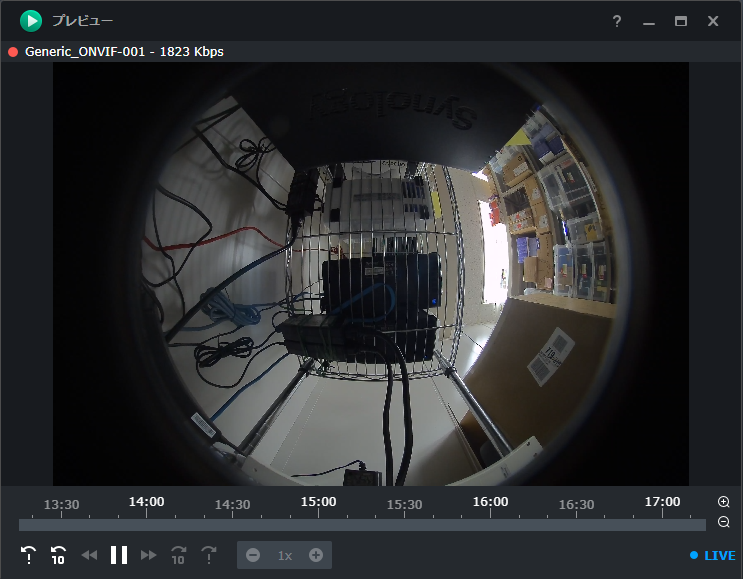Zoom in the timeline
The height and width of the screenshot is (579, 743).
(x=724, y=502)
